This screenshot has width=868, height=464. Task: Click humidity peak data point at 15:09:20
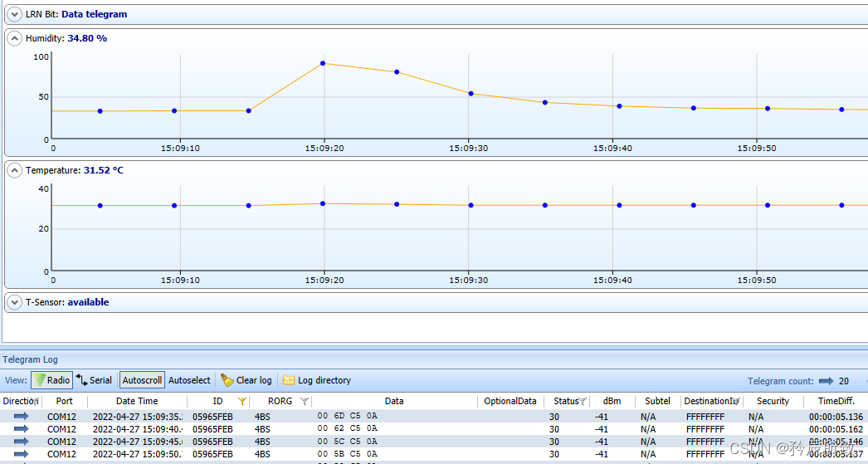pos(323,63)
